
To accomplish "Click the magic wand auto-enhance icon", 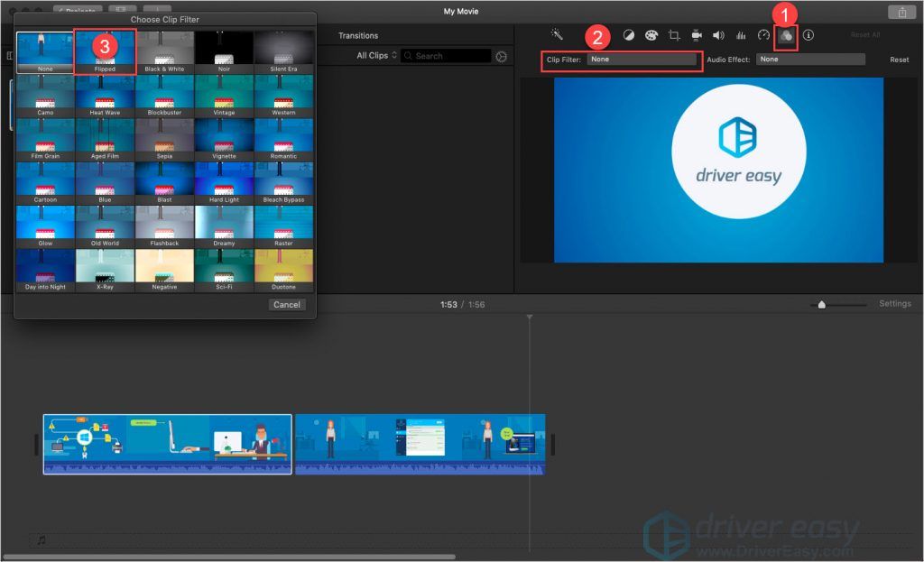I will click(558, 35).
